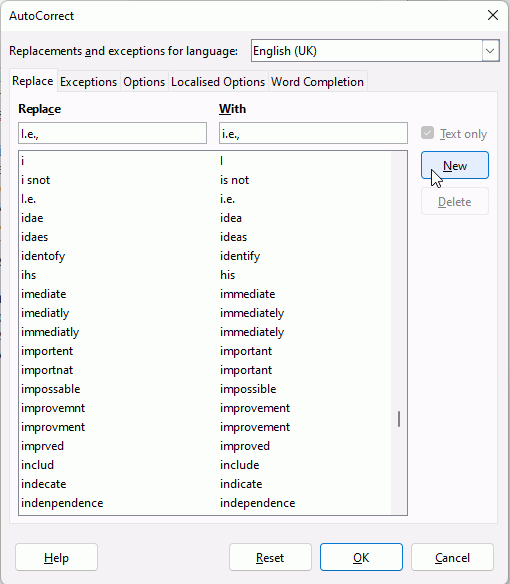Cancel the AutoCorrect dialog
This screenshot has height=584, width=510.
point(452,557)
